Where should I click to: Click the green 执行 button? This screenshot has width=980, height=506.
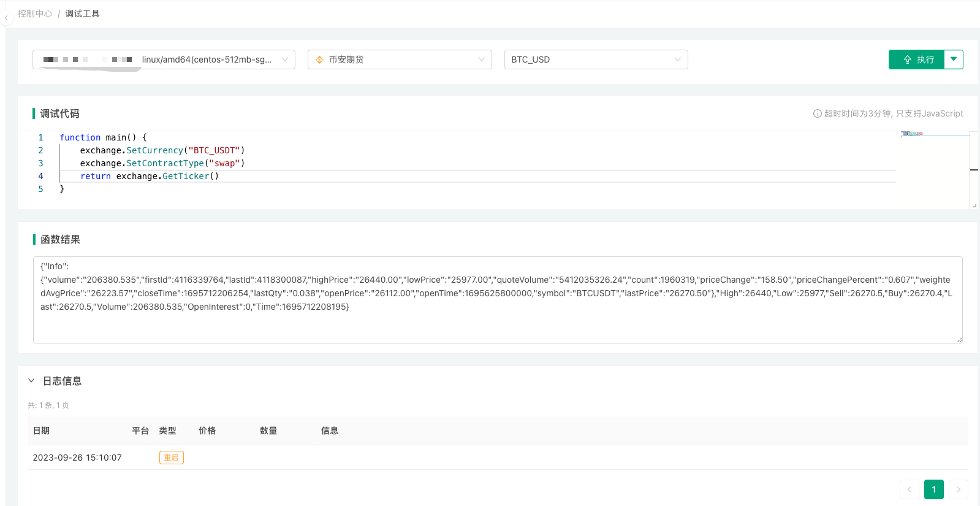917,59
